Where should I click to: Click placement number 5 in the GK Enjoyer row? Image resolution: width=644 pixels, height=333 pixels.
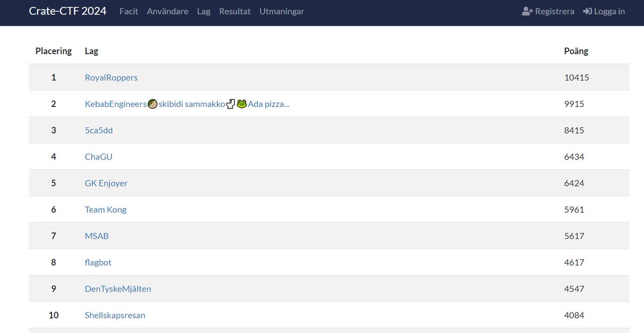tap(54, 183)
